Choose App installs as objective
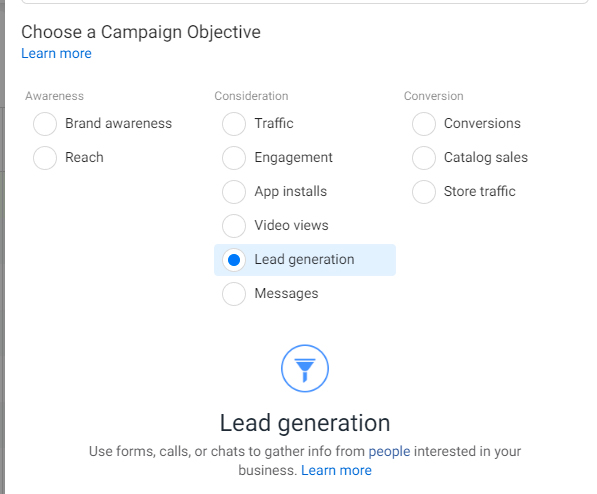This screenshot has width=597, height=494. [x=234, y=192]
